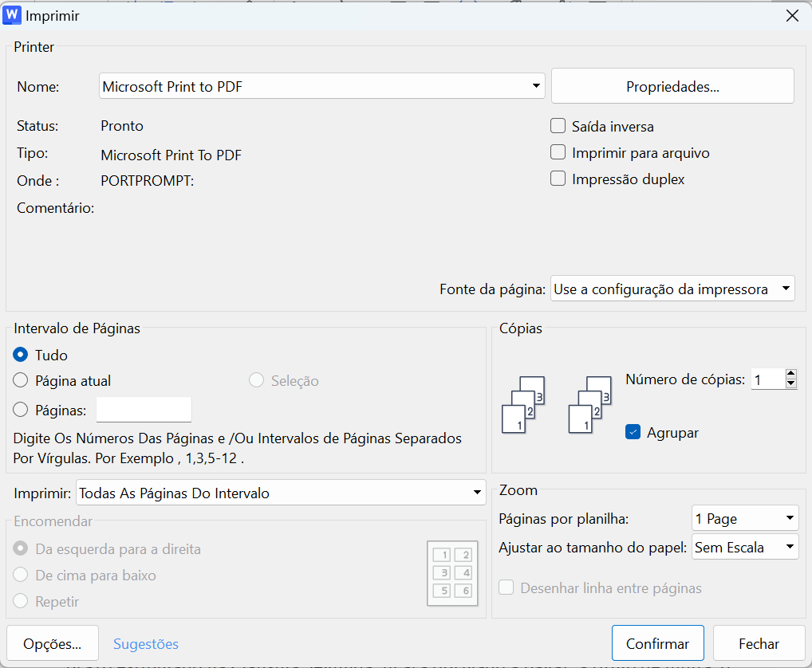The width and height of the screenshot is (812, 668).
Task: Select the Página atual radio button
Action: tap(19, 380)
